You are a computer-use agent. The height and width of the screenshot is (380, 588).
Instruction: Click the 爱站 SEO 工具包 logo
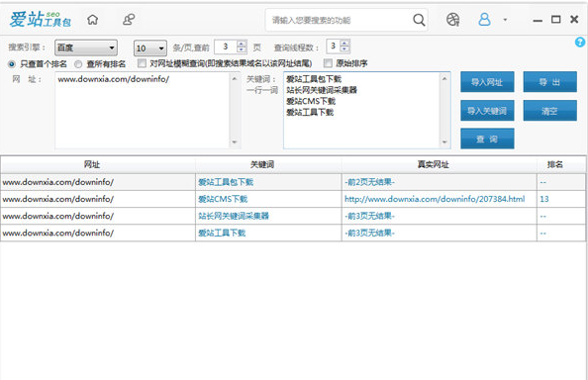coord(41,19)
